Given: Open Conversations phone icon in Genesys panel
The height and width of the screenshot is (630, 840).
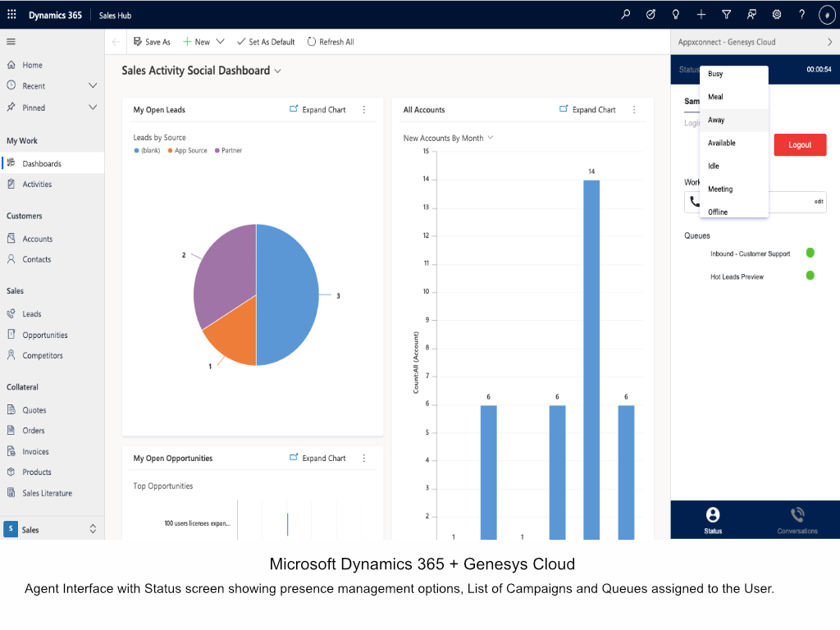Looking at the screenshot, I should pyautogui.click(x=797, y=515).
